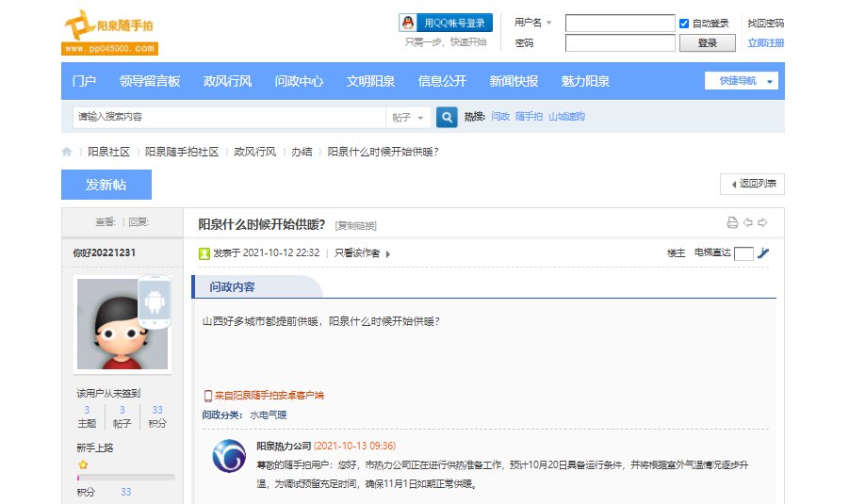Select 领导留言板 in the nav bar

150,81
